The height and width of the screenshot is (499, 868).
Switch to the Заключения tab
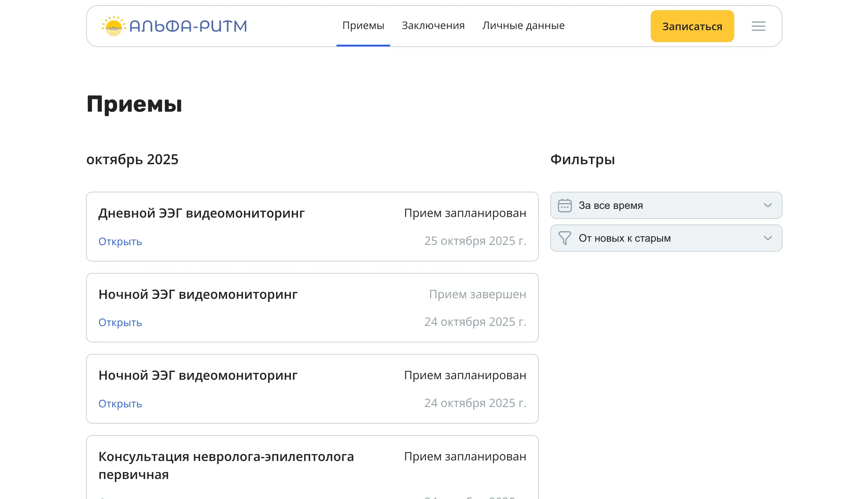[433, 26]
